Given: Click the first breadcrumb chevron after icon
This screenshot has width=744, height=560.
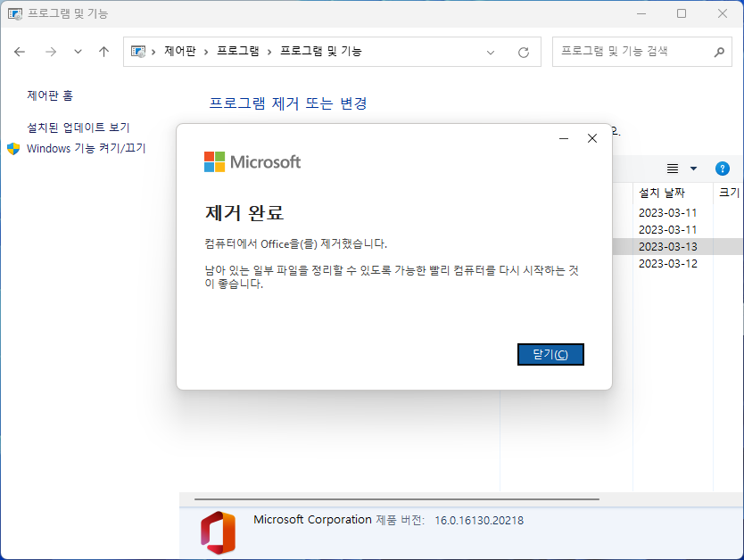Looking at the screenshot, I should click(x=153, y=52).
